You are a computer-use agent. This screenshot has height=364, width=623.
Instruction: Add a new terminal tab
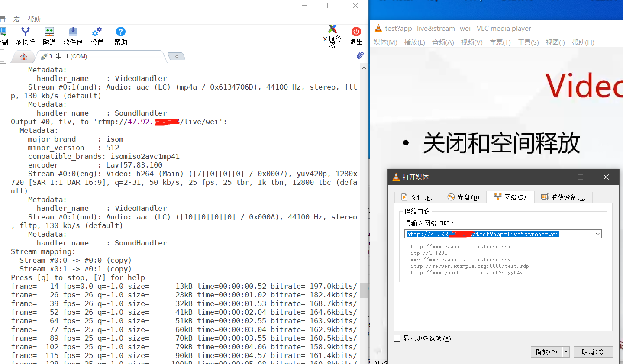[x=177, y=56]
